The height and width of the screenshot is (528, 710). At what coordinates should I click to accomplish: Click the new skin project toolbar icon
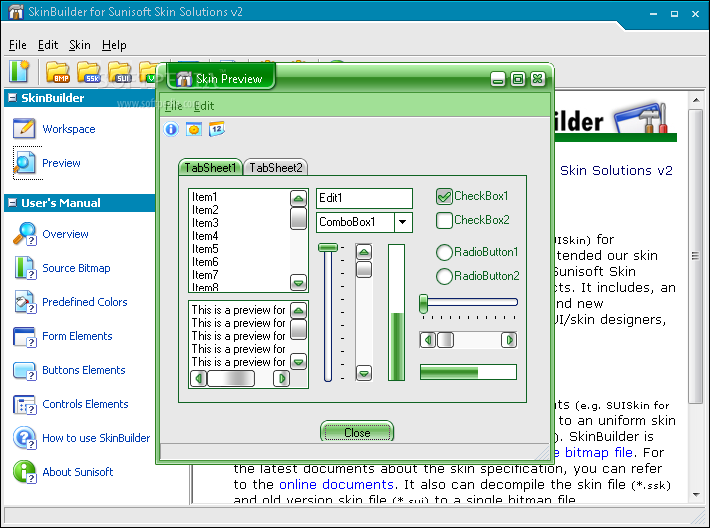pos(19,72)
